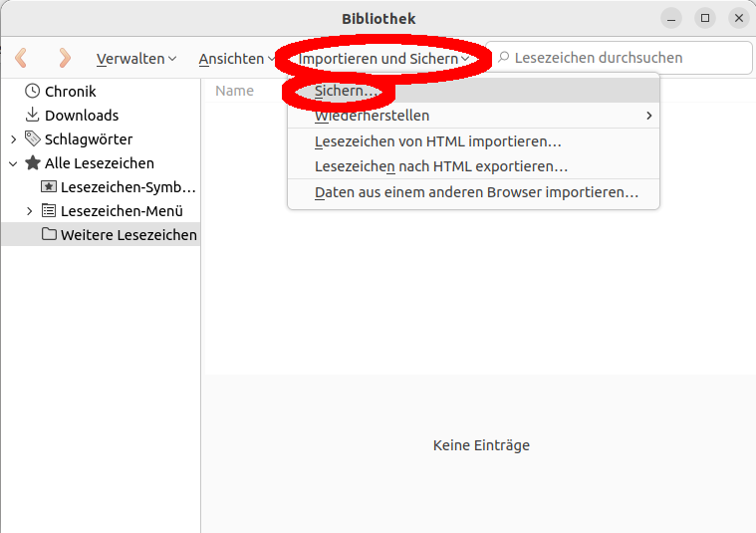Choose Daten aus einem anderen Browser importieren…
This screenshot has width=756, height=533.
pyautogui.click(x=475, y=192)
